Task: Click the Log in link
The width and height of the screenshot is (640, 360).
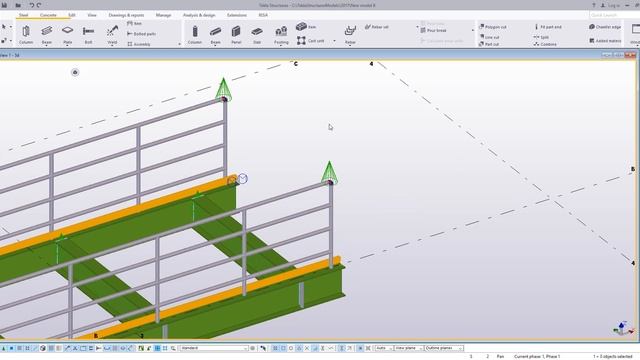Action: 613,5
